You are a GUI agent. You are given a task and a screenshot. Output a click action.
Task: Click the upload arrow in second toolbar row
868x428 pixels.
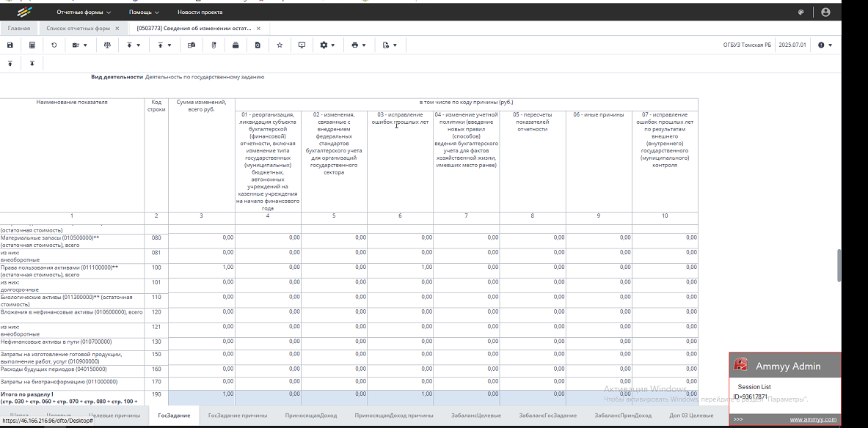pyautogui.click(x=10, y=64)
